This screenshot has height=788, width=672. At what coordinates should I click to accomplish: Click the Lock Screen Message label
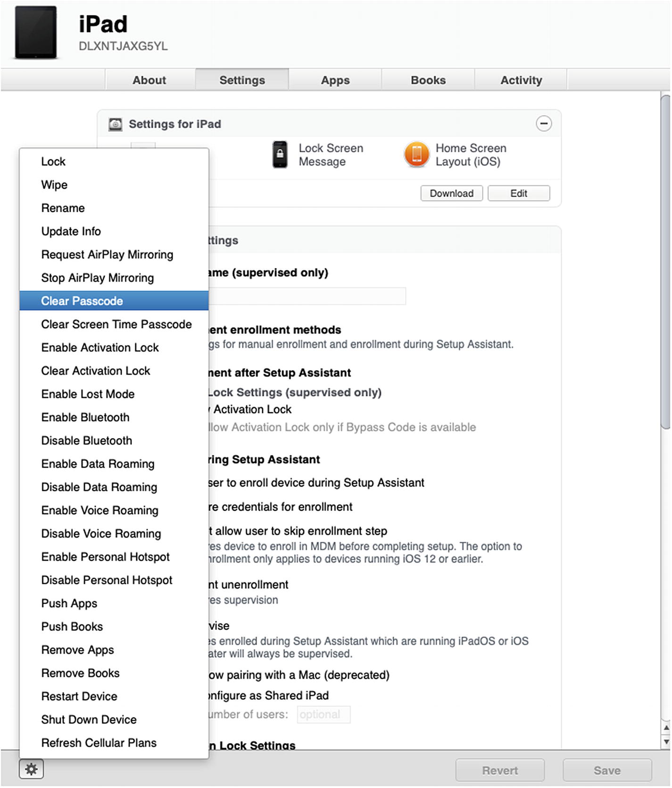point(331,155)
